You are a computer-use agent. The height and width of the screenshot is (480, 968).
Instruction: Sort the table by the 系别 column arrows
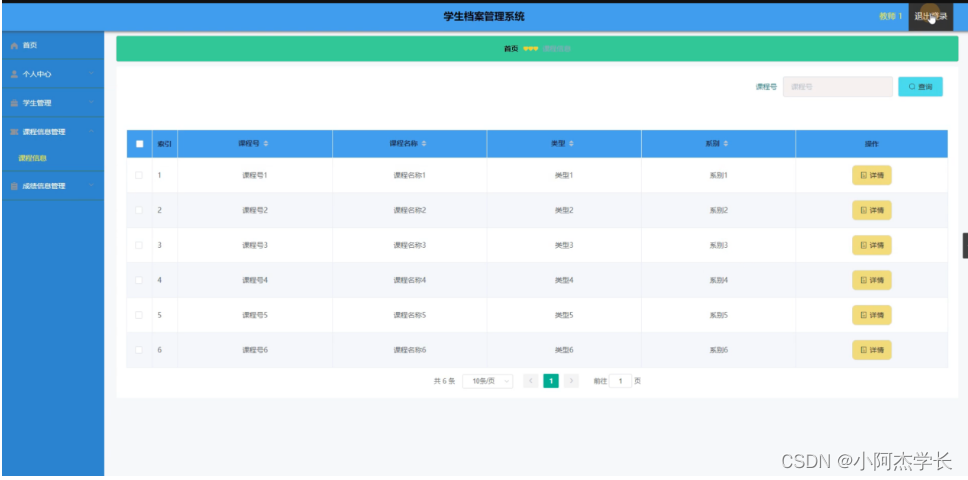click(725, 144)
